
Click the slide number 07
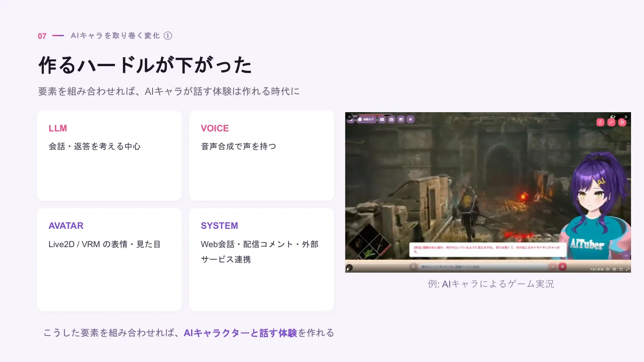(x=42, y=36)
